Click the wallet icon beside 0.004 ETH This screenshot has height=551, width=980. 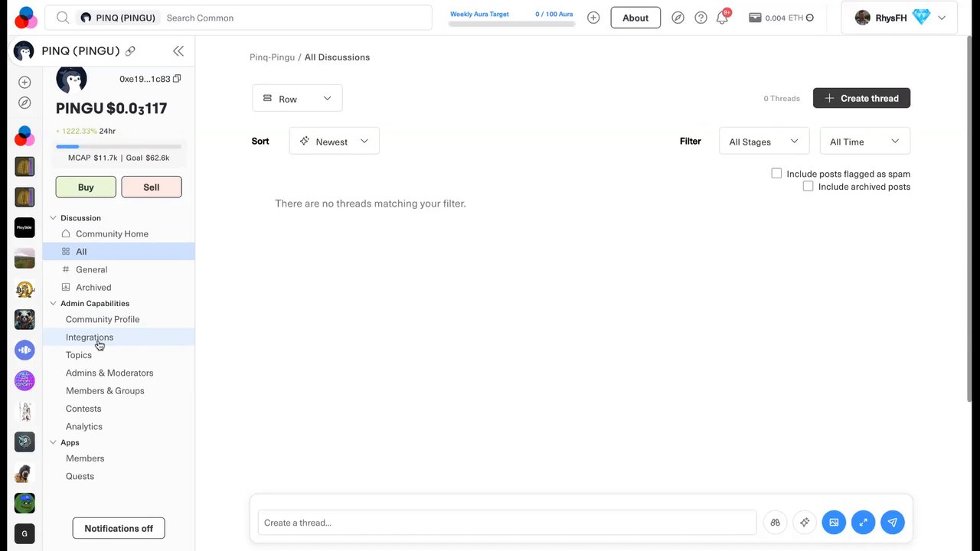coord(755,18)
